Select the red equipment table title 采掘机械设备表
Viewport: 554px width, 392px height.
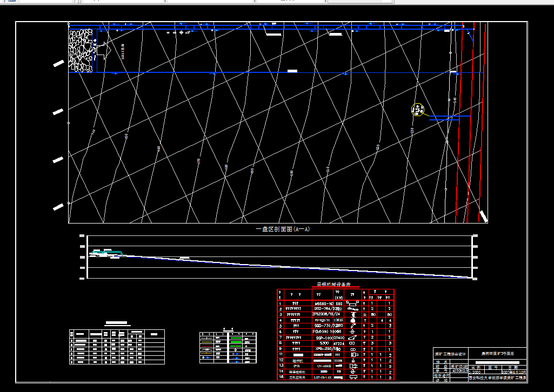333,285
